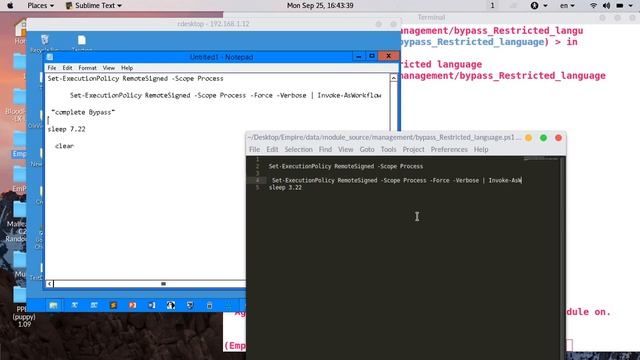Click the date and time clock in the top bar
Image resolution: width=640 pixels, height=360 pixels.
point(320,5)
